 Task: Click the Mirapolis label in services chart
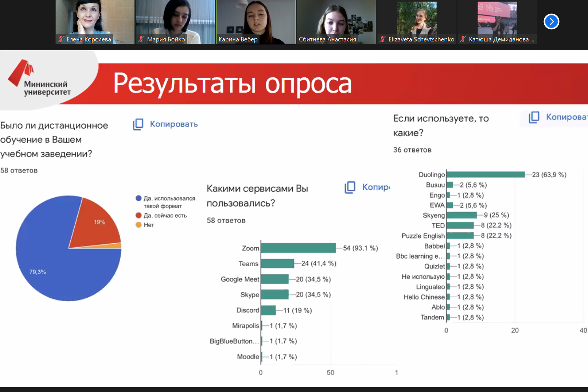(x=246, y=326)
